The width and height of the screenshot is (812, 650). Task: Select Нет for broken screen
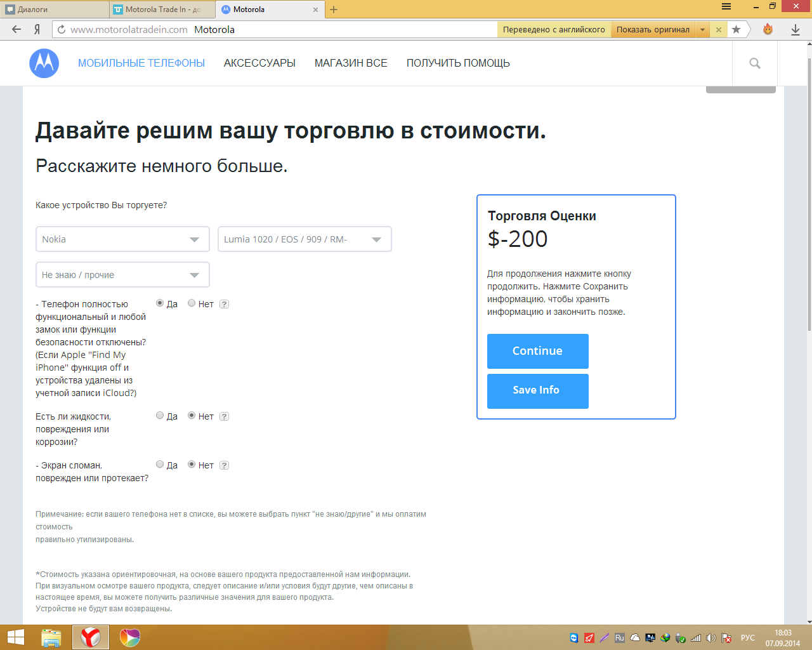pyautogui.click(x=192, y=465)
